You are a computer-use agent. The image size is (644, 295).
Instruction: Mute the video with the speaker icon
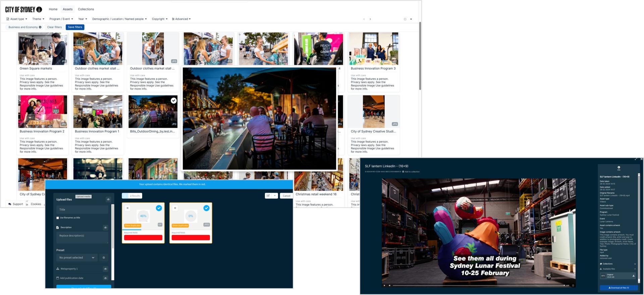pos(389,285)
